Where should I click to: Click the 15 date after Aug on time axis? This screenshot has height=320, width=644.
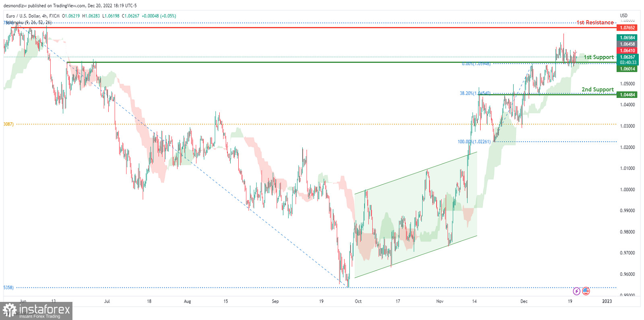point(225,301)
